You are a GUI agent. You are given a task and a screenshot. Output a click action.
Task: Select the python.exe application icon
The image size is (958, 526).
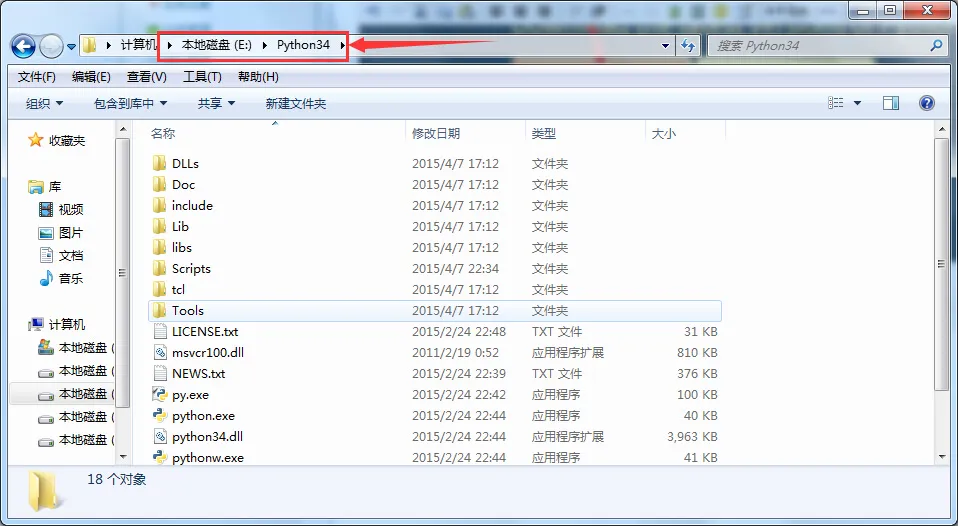pos(159,415)
